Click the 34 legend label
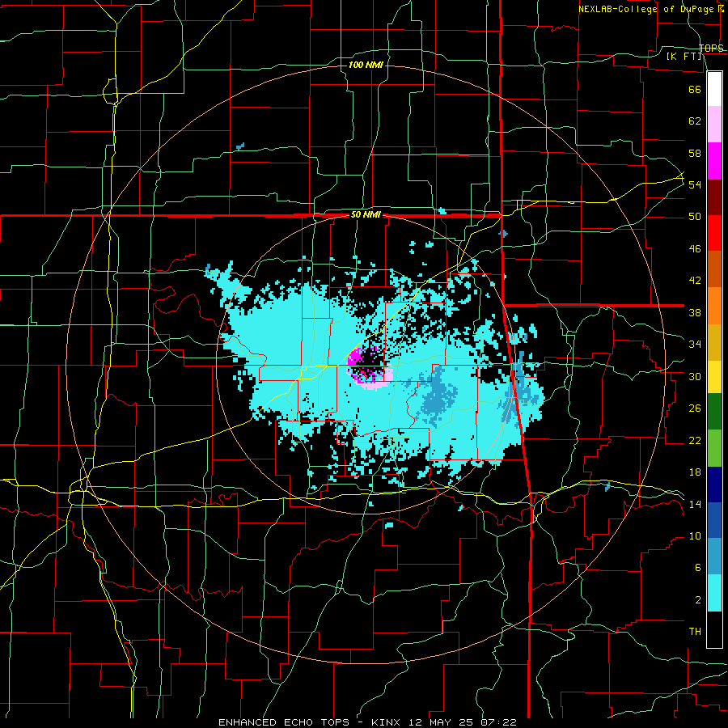 695,345
